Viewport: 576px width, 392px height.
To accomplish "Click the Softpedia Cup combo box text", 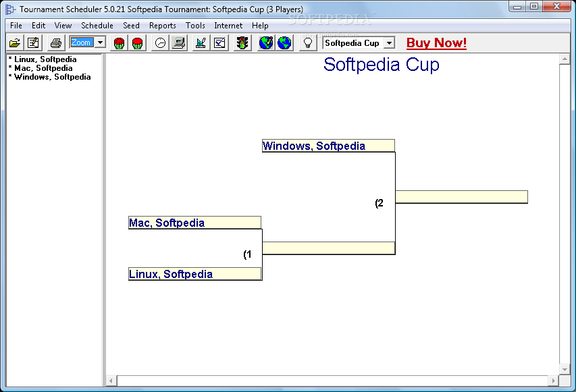I will click(352, 43).
